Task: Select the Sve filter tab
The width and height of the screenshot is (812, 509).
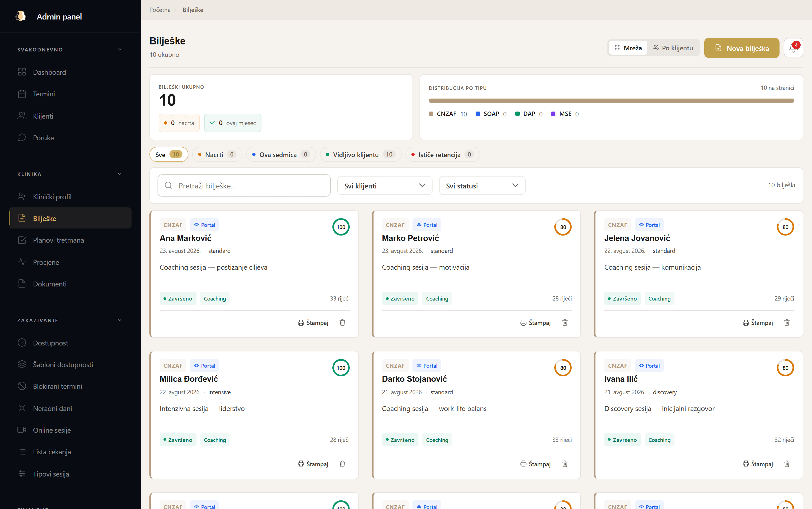Action: pyautogui.click(x=169, y=155)
